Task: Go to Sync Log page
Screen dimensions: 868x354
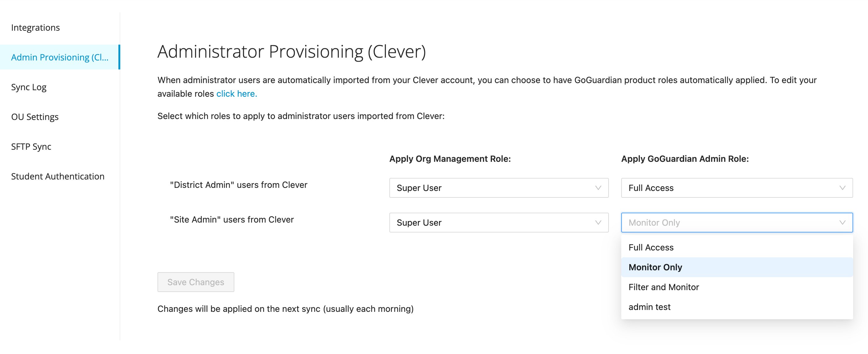Action: (29, 87)
